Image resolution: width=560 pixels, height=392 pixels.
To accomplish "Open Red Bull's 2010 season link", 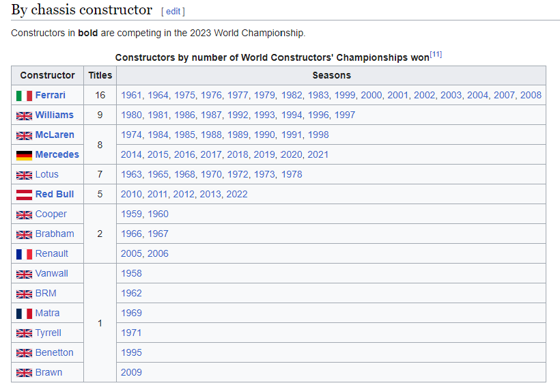I will (131, 194).
